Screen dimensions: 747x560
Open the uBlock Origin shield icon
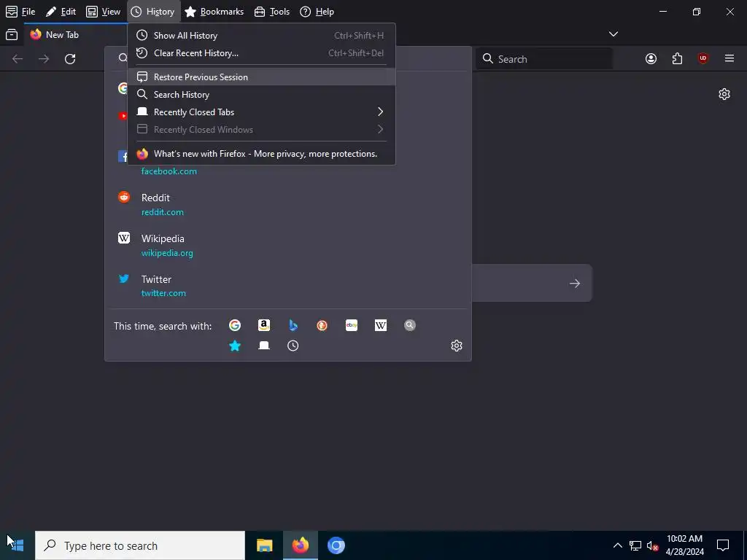click(x=703, y=58)
